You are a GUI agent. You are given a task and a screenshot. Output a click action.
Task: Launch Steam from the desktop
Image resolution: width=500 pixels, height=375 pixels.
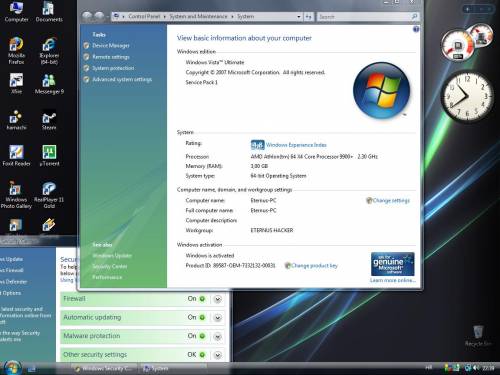click(x=49, y=119)
